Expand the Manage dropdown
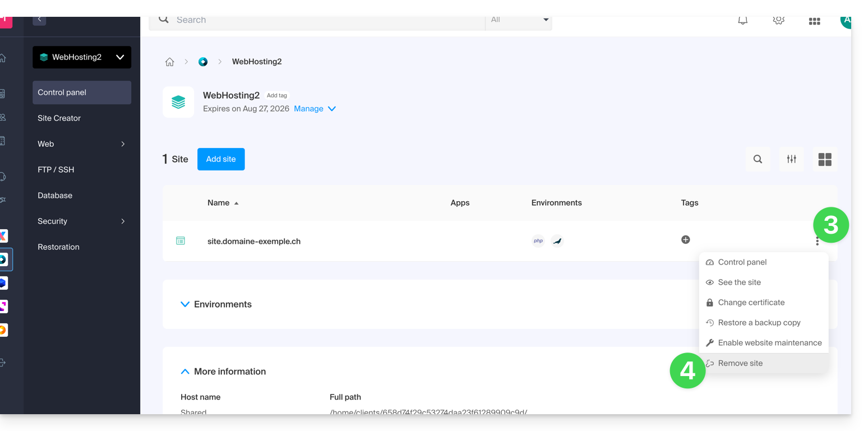The height and width of the screenshot is (431, 868). click(x=315, y=109)
